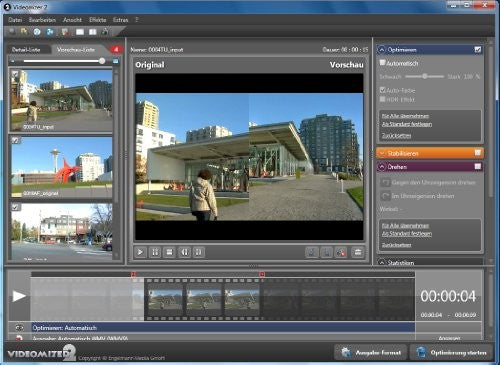Image resolution: width=500 pixels, height=365 pixels.
Task: Click the remove-item icon with red mark in the toolbar
Action: tap(65, 32)
